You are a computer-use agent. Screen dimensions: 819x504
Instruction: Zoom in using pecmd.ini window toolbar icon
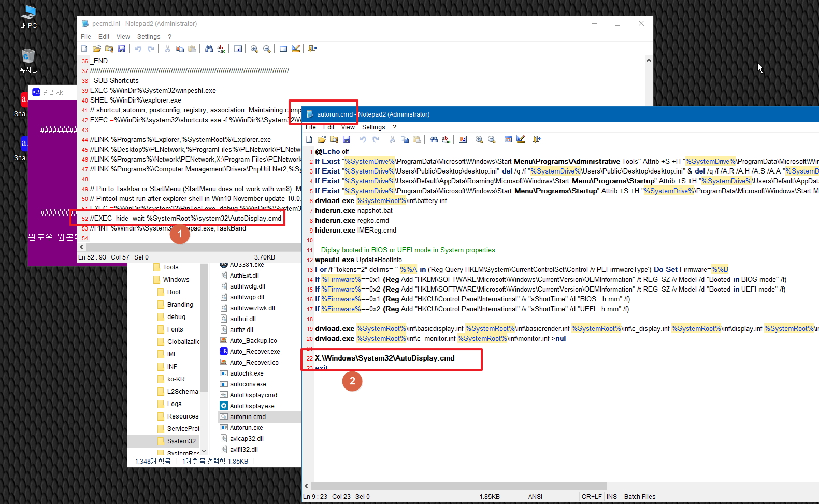pyautogui.click(x=254, y=49)
